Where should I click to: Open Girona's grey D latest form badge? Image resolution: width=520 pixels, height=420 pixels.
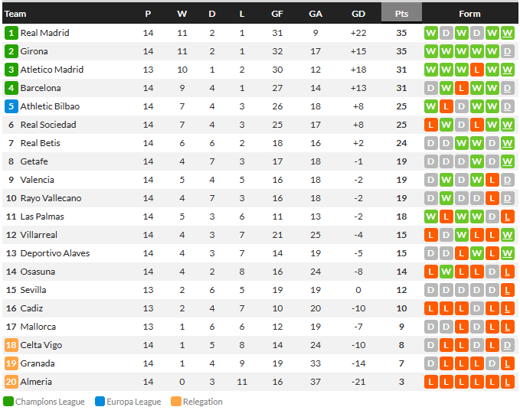(x=508, y=51)
